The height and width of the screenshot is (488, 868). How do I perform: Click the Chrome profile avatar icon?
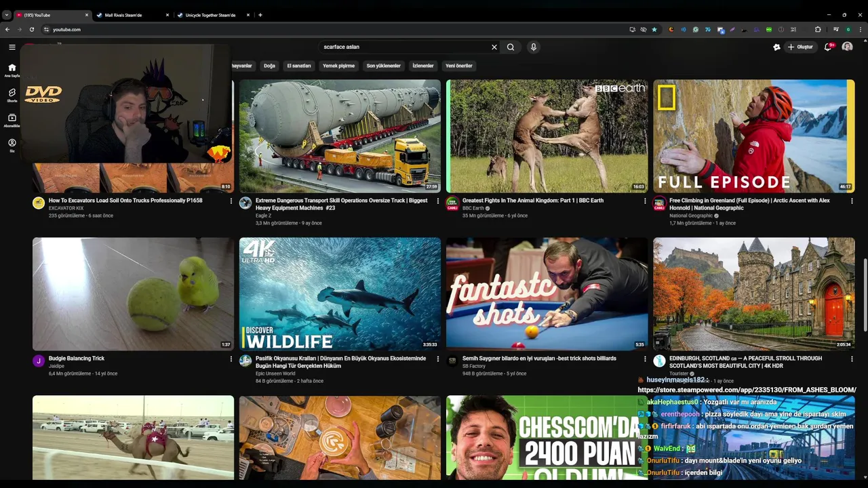click(x=848, y=29)
